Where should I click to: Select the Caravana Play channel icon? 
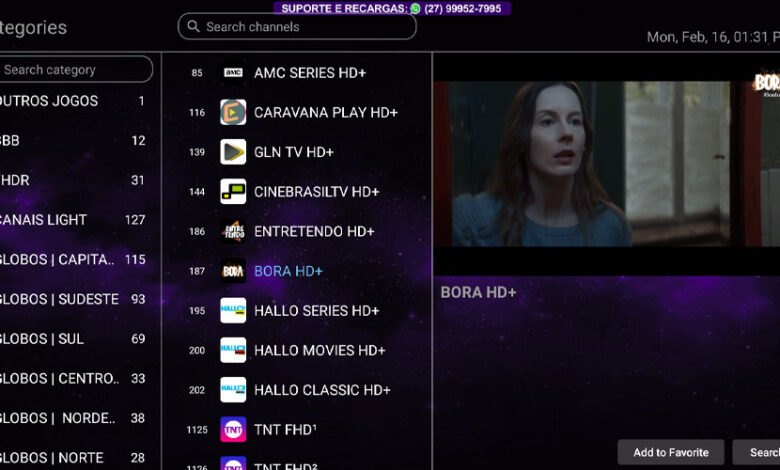(233, 112)
